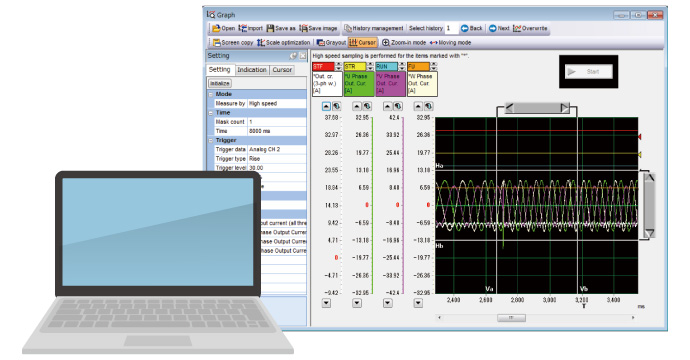Screen dimensions: 690x360
Task: Toggle the Grayout option
Action: coord(331,43)
